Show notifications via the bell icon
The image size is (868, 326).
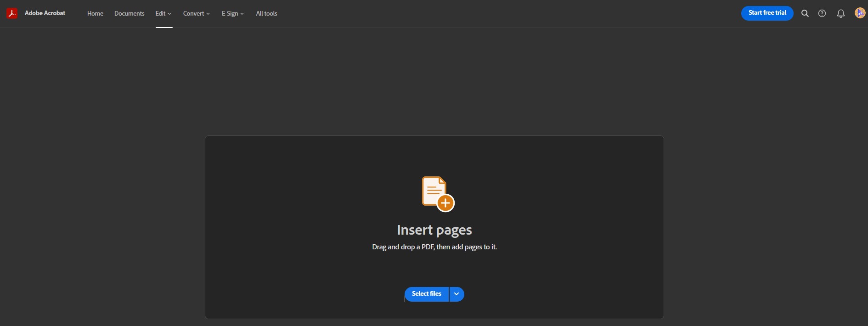tap(841, 14)
